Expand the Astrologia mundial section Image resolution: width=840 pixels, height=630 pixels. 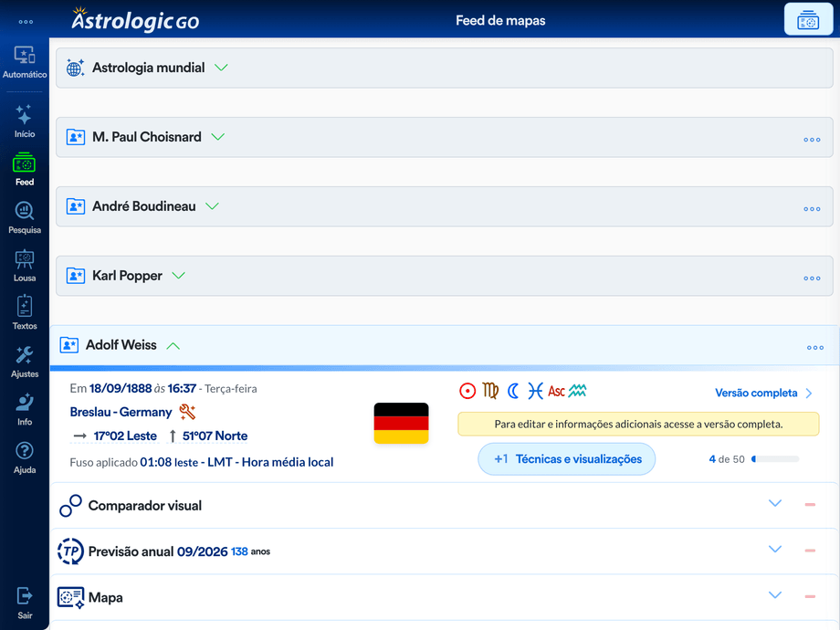(221, 68)
